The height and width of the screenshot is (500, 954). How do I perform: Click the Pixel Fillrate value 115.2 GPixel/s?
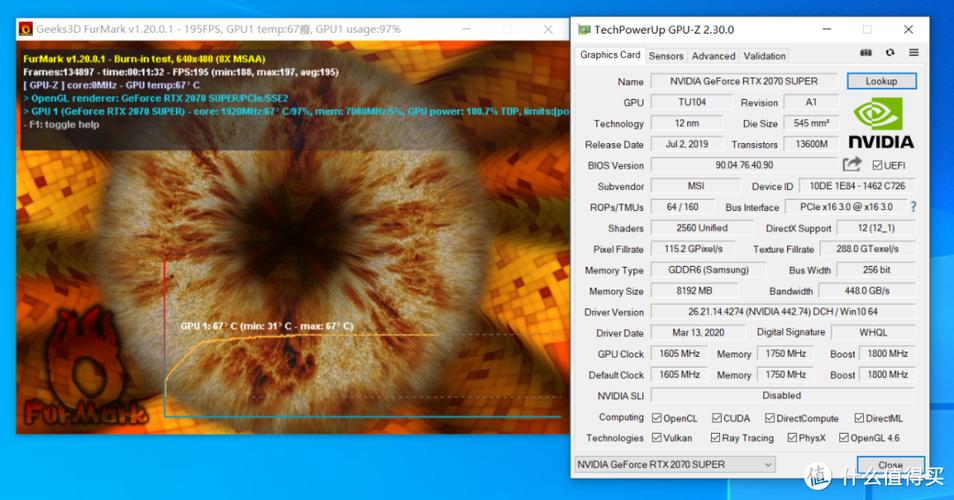click(693, 249)
